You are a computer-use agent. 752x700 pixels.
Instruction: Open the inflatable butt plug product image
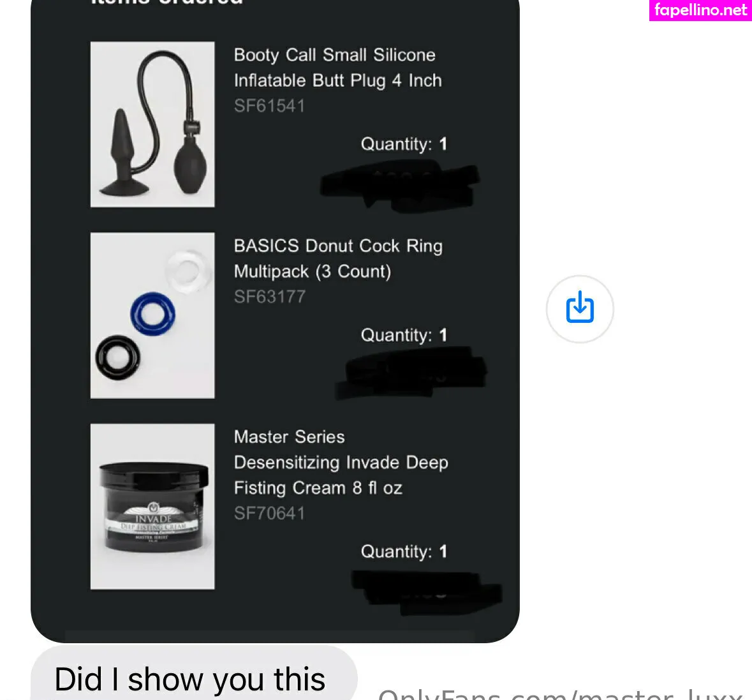(152, 124)
